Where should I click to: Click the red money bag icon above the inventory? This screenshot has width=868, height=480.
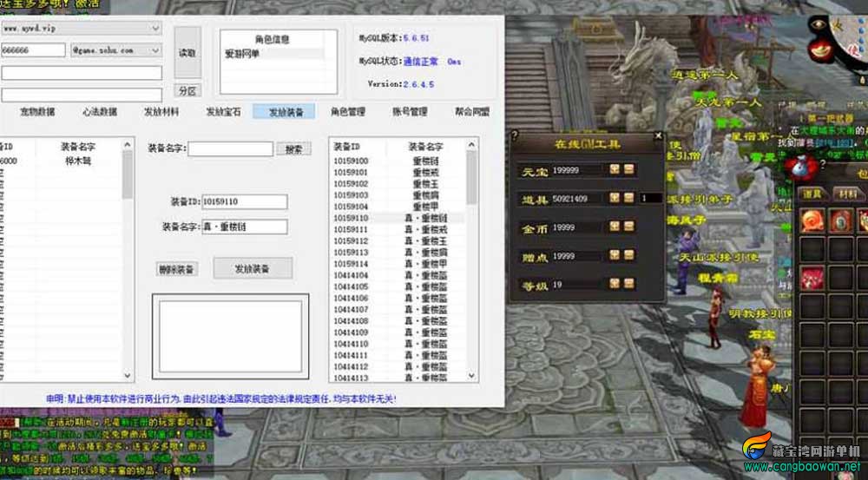[800, 168]
